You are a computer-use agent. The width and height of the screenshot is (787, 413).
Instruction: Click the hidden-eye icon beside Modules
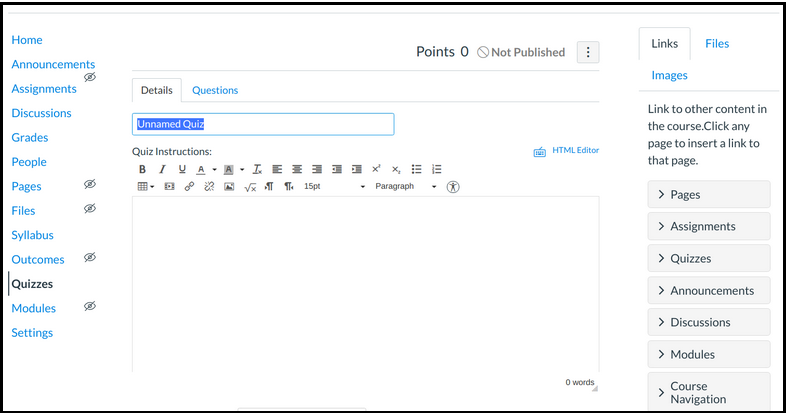[x=90, y=307]
